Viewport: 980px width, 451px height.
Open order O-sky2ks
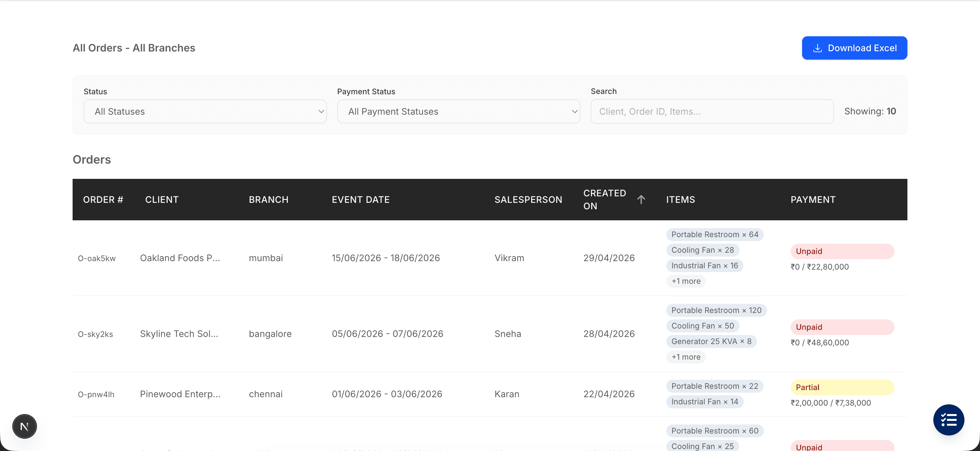tap(96, 334)
